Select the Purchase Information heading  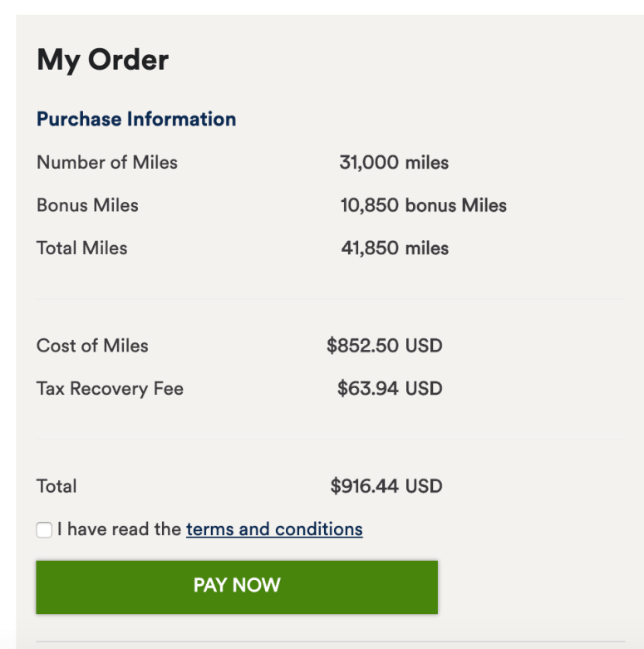(136, 119)
